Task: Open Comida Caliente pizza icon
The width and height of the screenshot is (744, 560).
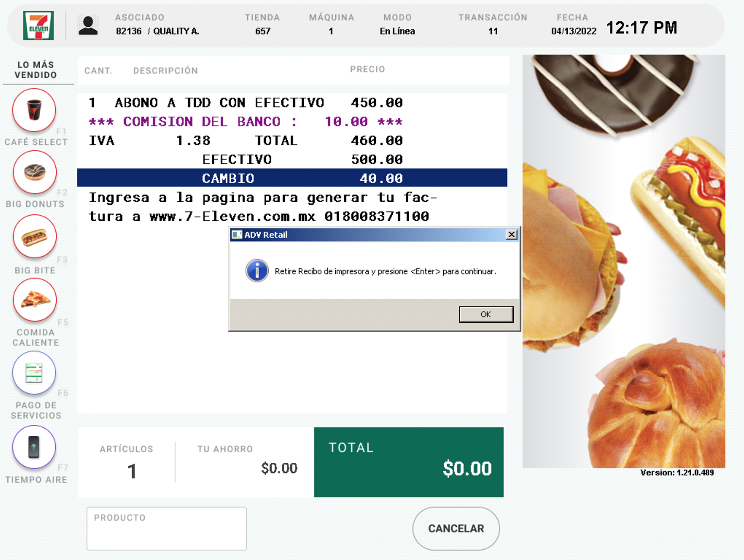Action: pyautogui.click(x=35, y=299)
